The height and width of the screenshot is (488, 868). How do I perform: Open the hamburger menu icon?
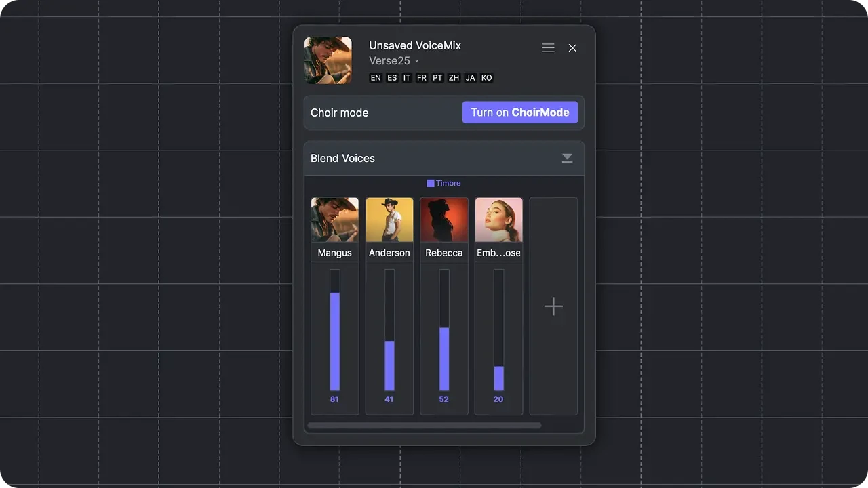548,48
